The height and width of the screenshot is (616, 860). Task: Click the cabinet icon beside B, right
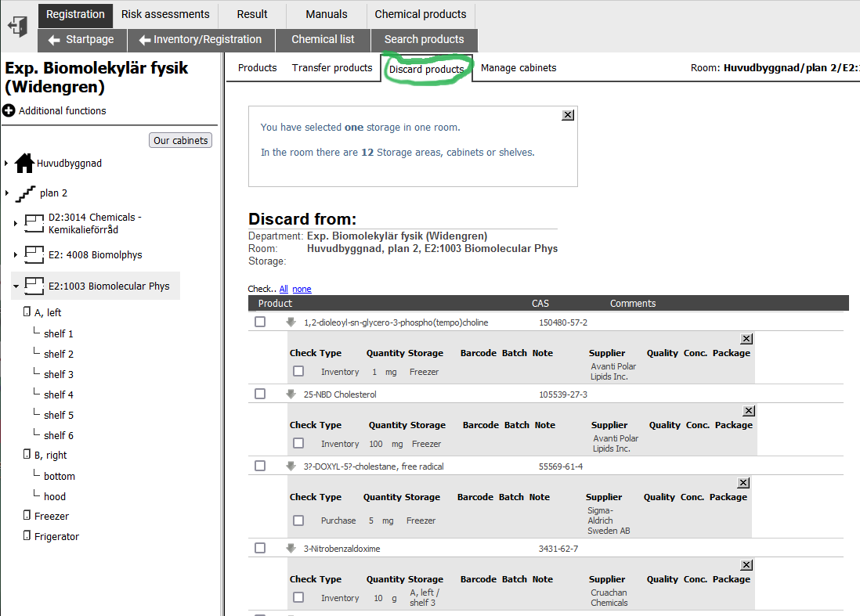pos(27,454)
